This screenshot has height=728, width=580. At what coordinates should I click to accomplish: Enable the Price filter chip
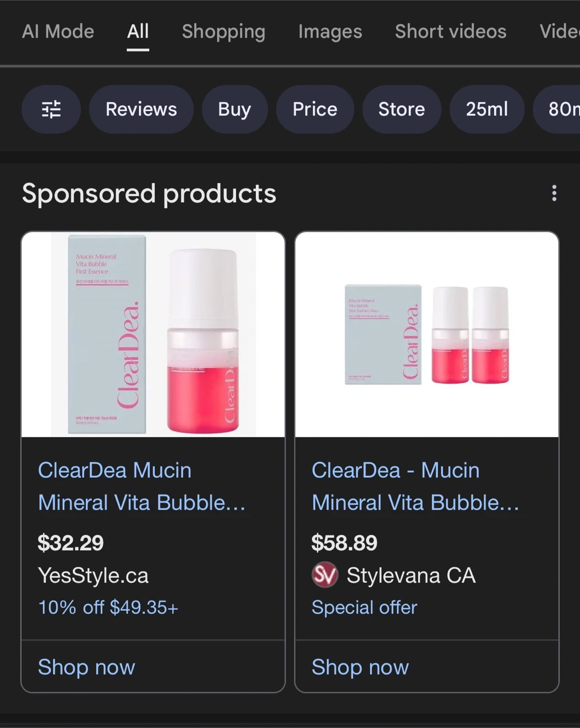click(315, 109)
